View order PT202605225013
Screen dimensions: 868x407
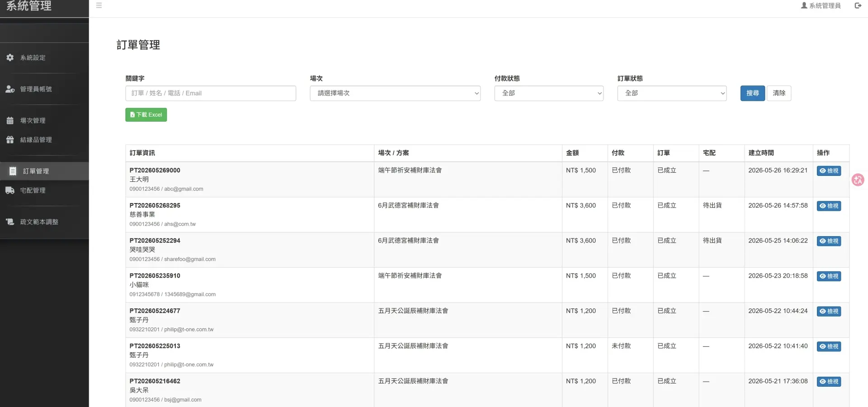click(x=829, y=346)
